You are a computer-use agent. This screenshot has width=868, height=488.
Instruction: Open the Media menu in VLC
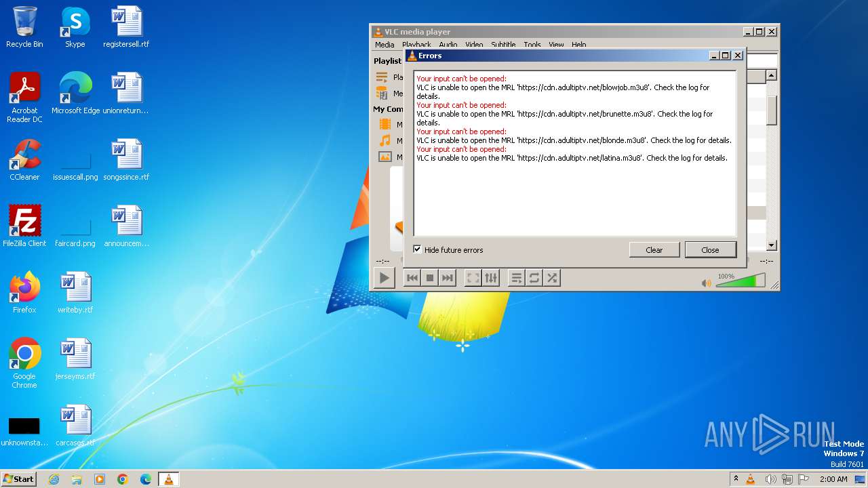coord(384,45)
